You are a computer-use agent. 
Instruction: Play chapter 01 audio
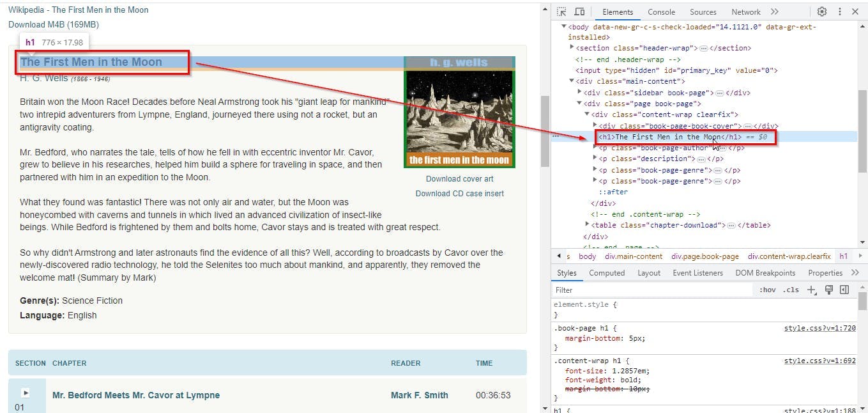(25, 393)
